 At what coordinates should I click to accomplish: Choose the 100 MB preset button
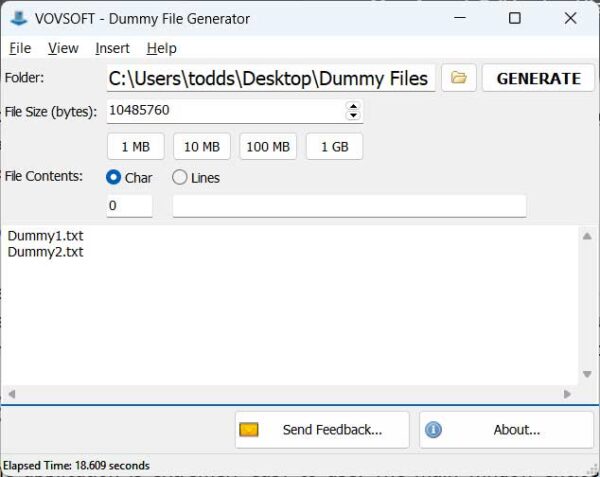pos(268,146)
